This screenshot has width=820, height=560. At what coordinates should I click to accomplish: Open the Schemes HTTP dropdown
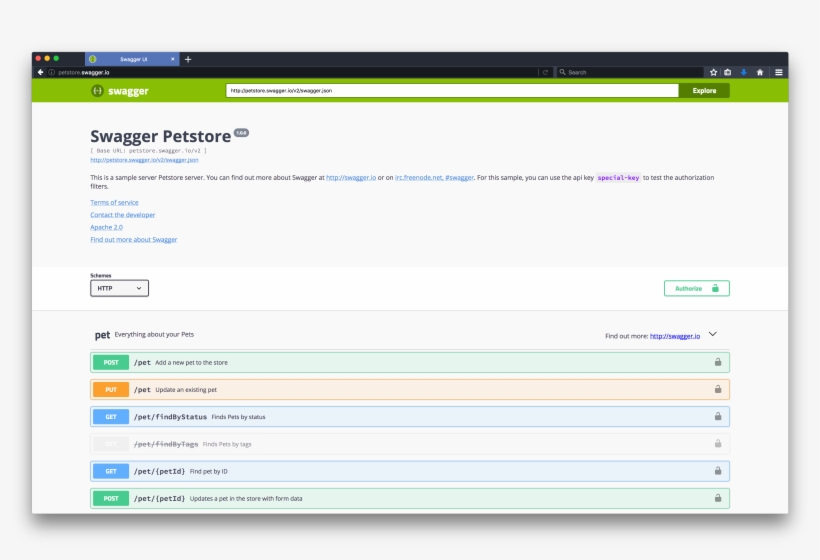[x=119, y=288]
